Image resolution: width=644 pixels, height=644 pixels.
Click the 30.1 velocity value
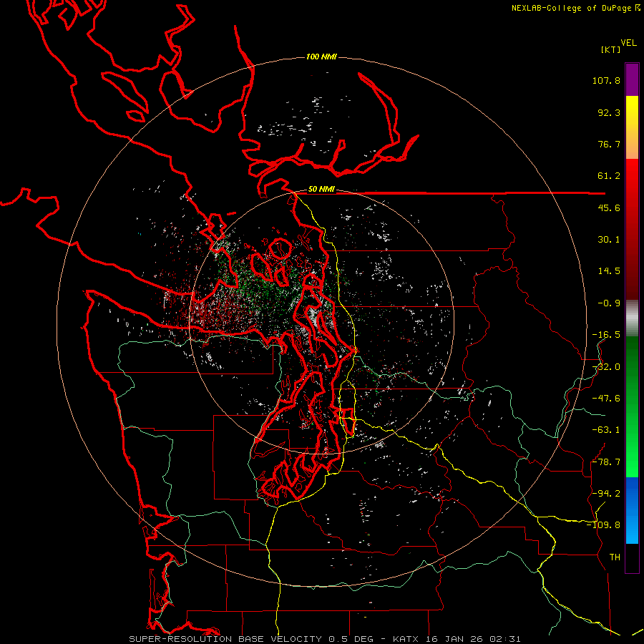tap(609, 240)
